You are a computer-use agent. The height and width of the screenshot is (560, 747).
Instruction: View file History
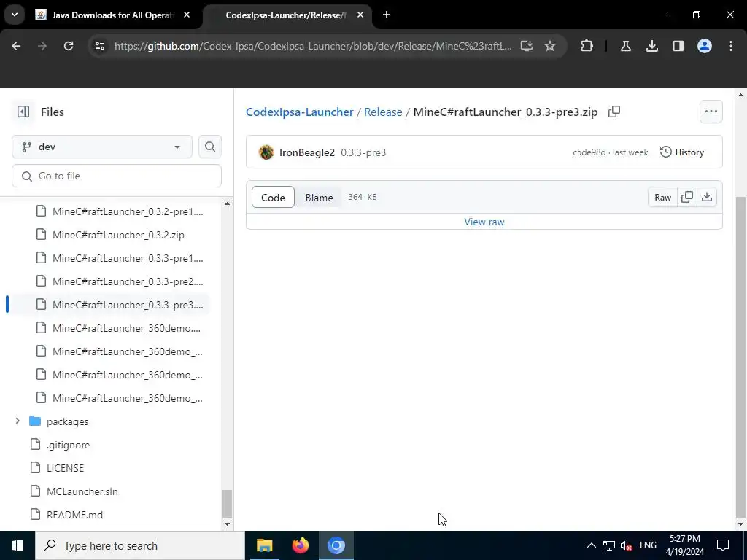tap(682, 152)
